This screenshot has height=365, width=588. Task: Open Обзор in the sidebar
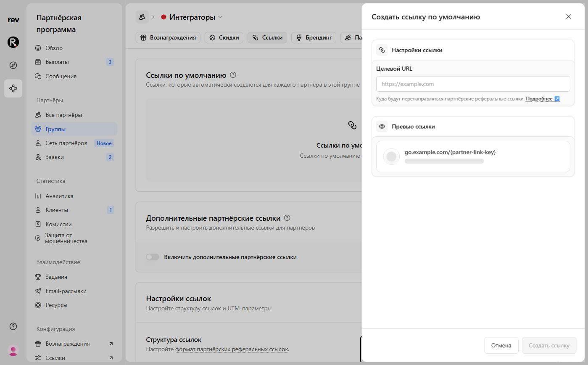tap(74, 48)
